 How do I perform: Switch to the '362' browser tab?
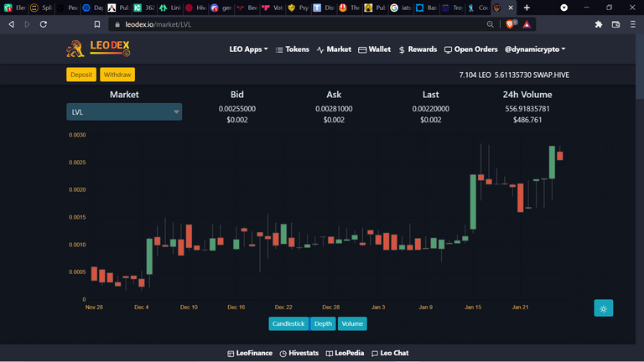tap(144, 8)
